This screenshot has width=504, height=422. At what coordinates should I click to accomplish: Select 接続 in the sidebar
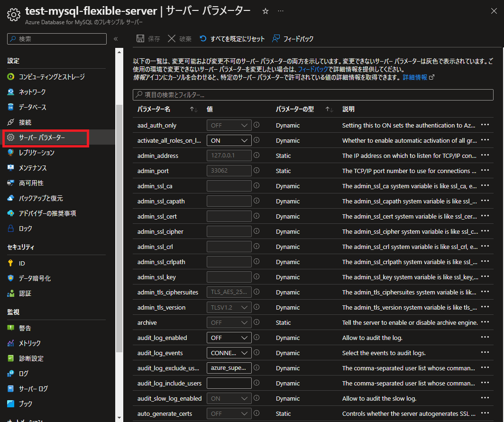[x=25, y=122]
